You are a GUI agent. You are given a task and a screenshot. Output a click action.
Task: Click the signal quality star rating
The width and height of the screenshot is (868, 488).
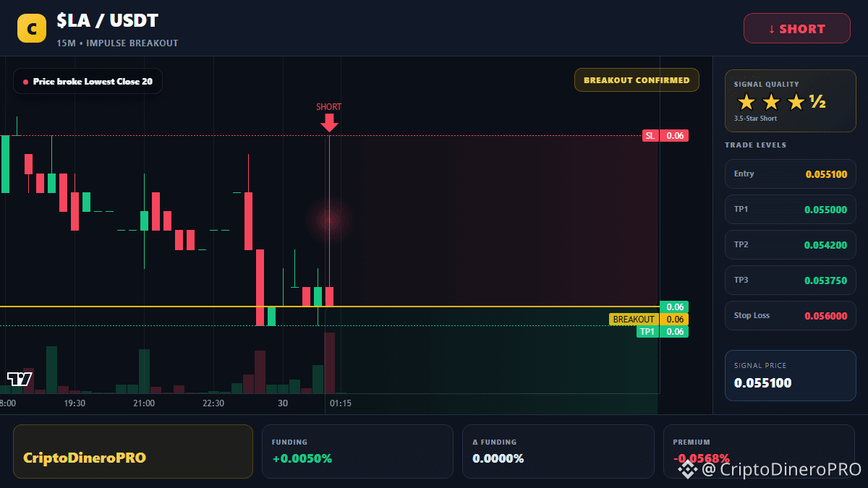coord(781,102)
